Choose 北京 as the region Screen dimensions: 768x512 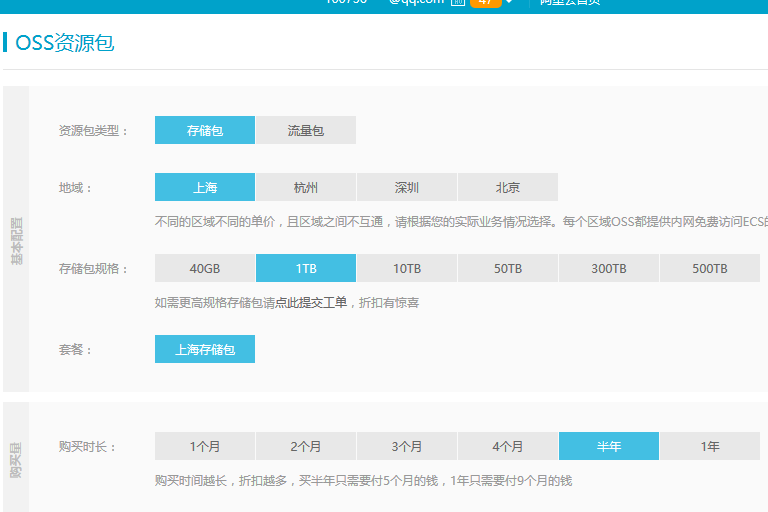pyautogui.click(x=508, y=187)
